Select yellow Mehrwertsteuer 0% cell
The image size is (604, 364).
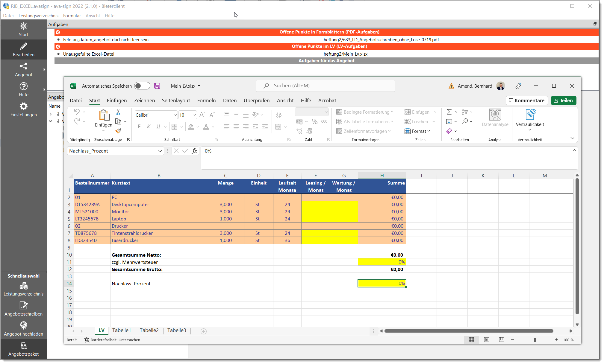click(382, 262)
